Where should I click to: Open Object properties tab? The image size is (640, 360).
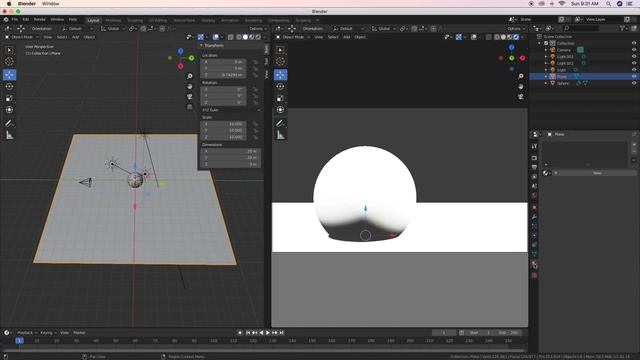point(534,207)
